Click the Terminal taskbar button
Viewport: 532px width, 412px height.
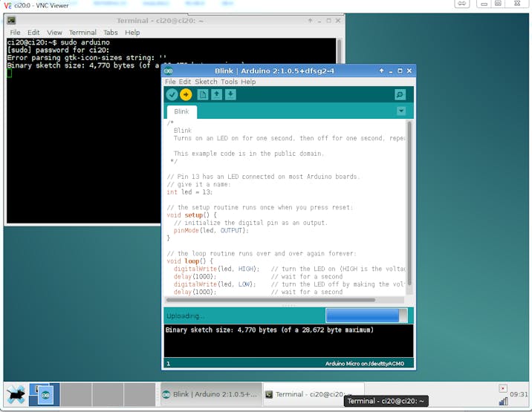click(314, 394)
